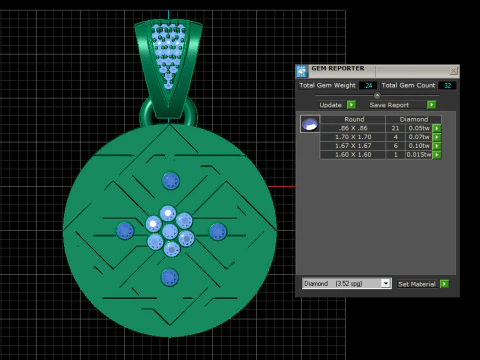The image size is (480, 360).
Task: Click the green arrow beside Update
Action: [351, 105]
